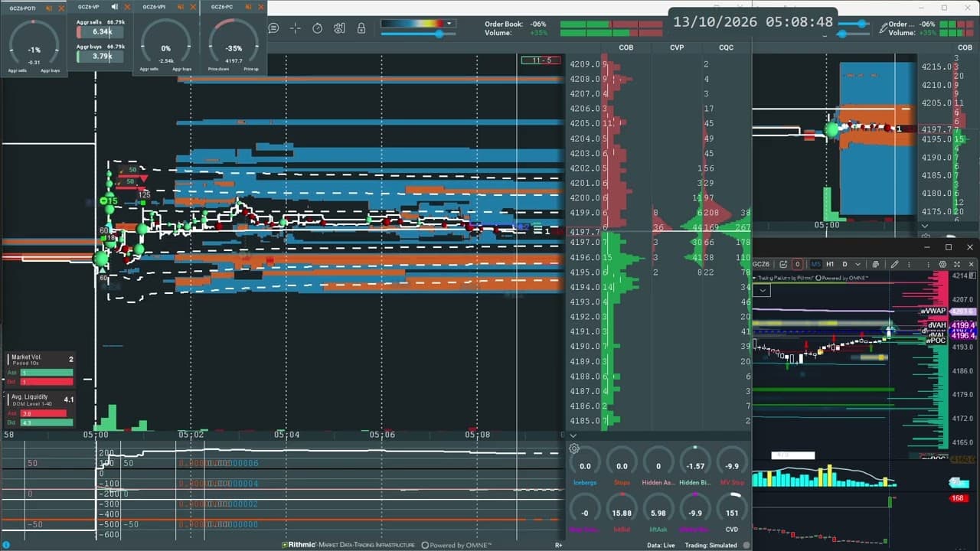Viewport: 980px width, 551px height.
Task: Open chart settings hexagon icon
Action: point(942,264)
